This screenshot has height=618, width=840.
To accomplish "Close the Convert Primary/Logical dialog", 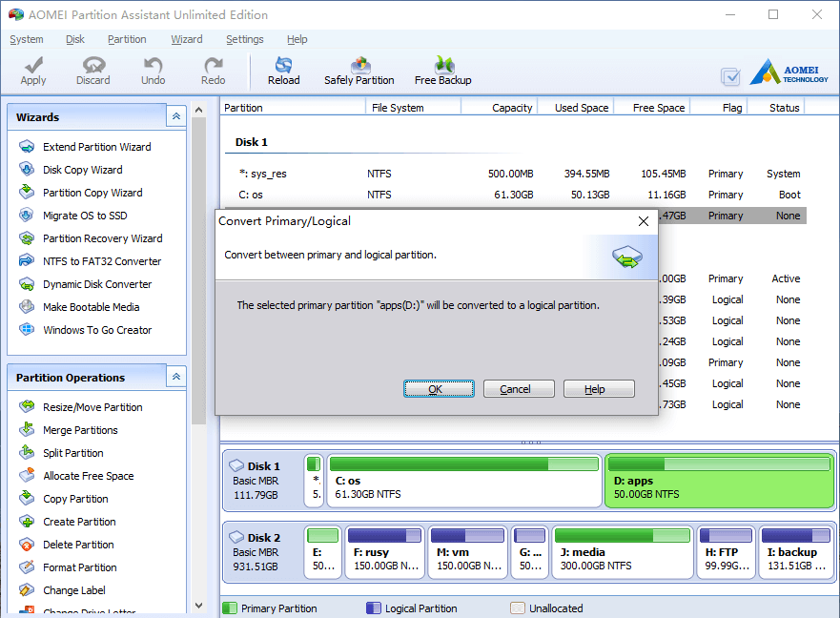I will click(x=644, y=221).
